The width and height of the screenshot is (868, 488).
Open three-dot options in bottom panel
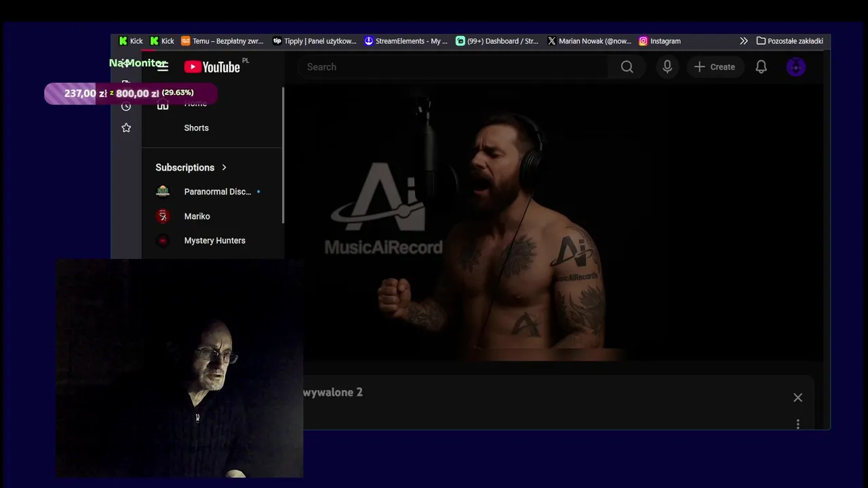[x=797, y=424]
